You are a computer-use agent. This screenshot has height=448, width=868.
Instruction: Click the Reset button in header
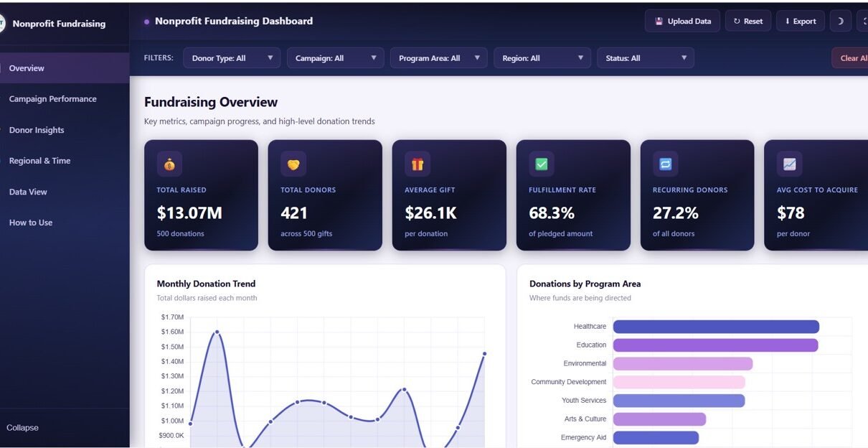pos(747,21)
